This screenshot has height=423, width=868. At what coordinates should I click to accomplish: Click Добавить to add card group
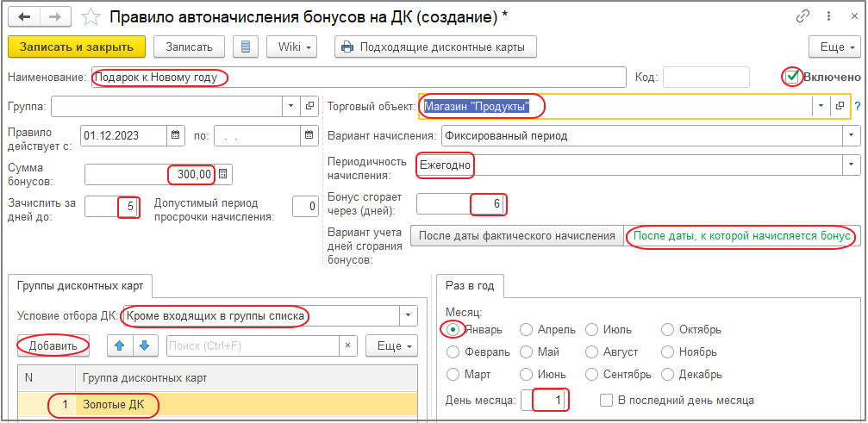click(53, 345)
